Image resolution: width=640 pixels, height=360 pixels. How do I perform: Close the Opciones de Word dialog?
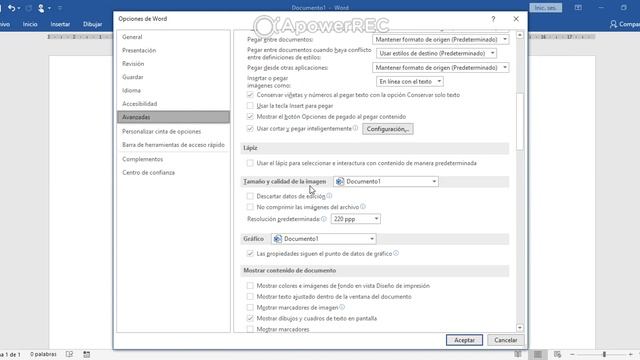point(516,19)
